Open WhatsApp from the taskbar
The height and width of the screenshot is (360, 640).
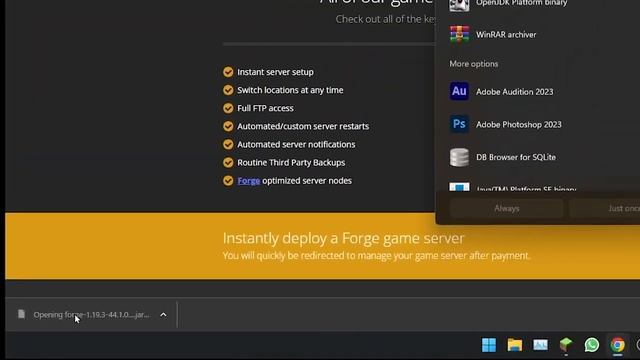[592, 345]
